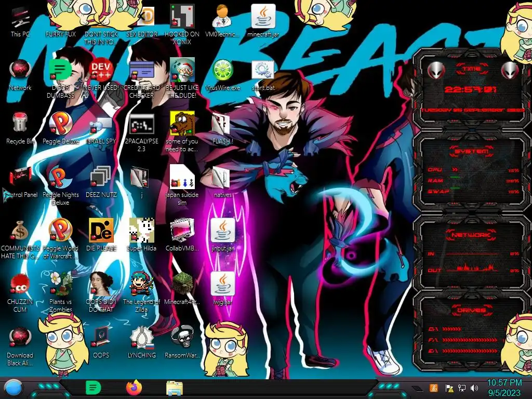The height and width of the screenshot is (399, 532).
Task: Select the OOPS desktop shortcut
Action: click(101, 343)
